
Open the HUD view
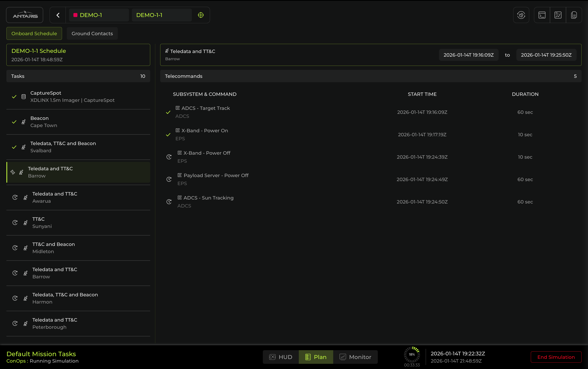[281, 357]
